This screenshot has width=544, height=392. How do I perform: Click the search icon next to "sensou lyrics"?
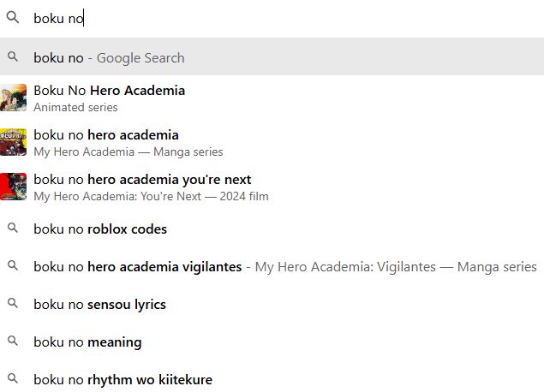coord(13,304)
